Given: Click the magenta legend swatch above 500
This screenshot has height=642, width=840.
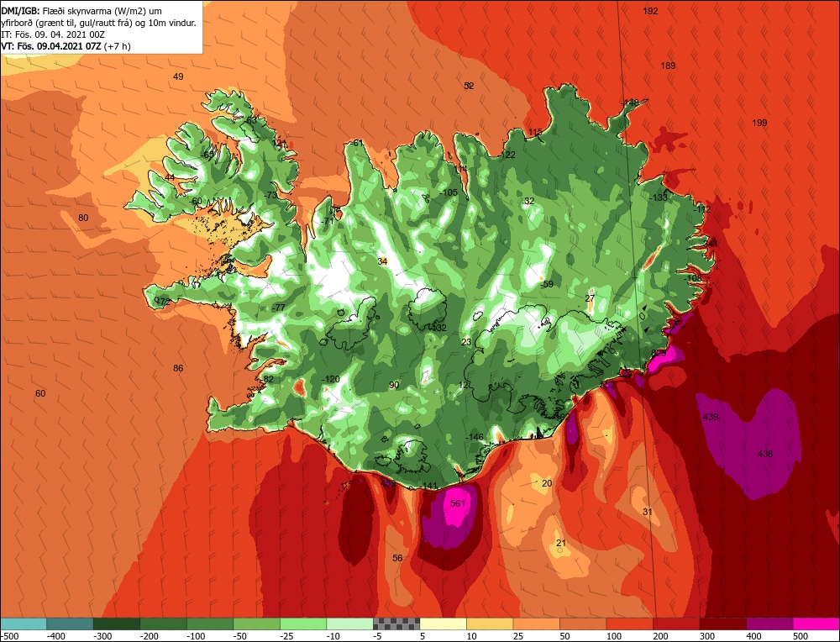Looking at the screenshot, I should [x=816, y=624].
